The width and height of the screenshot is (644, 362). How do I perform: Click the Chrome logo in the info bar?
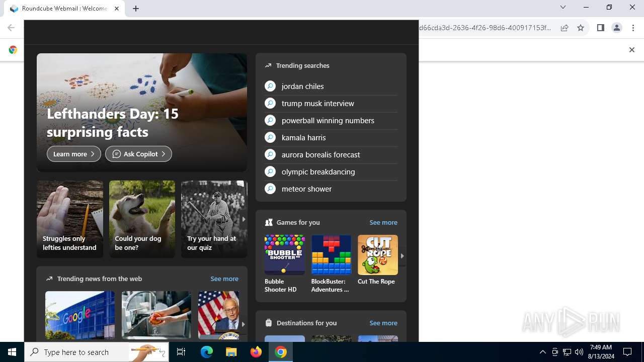coord(13,50)
